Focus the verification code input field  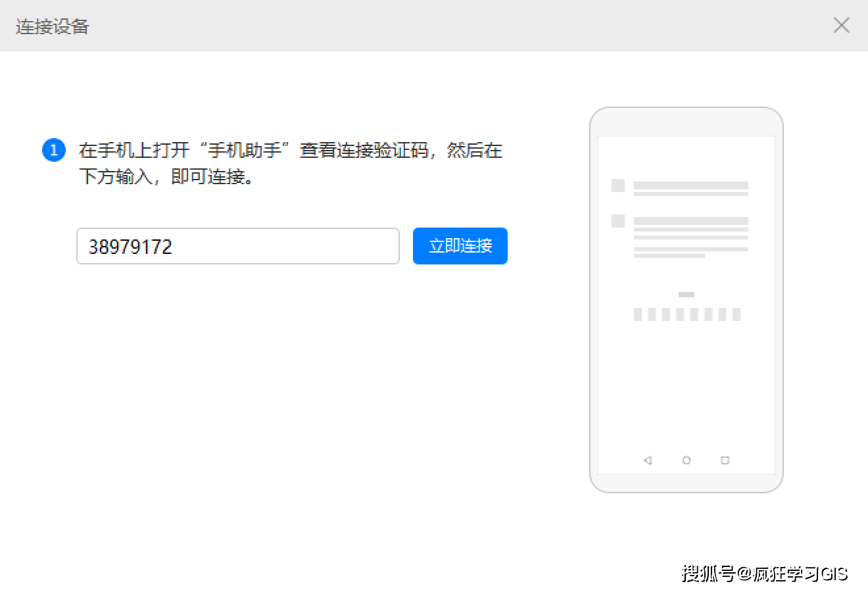[237, 246]
